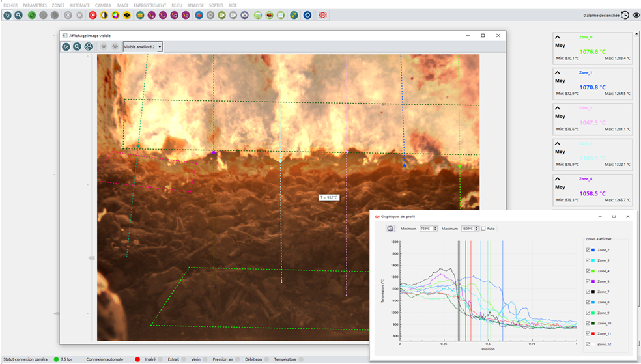This screenshot has width=641, height=364.
Task: Collapse the Zone_4 temperature panel
Action: pyautogui.click(x=558, y=178)
